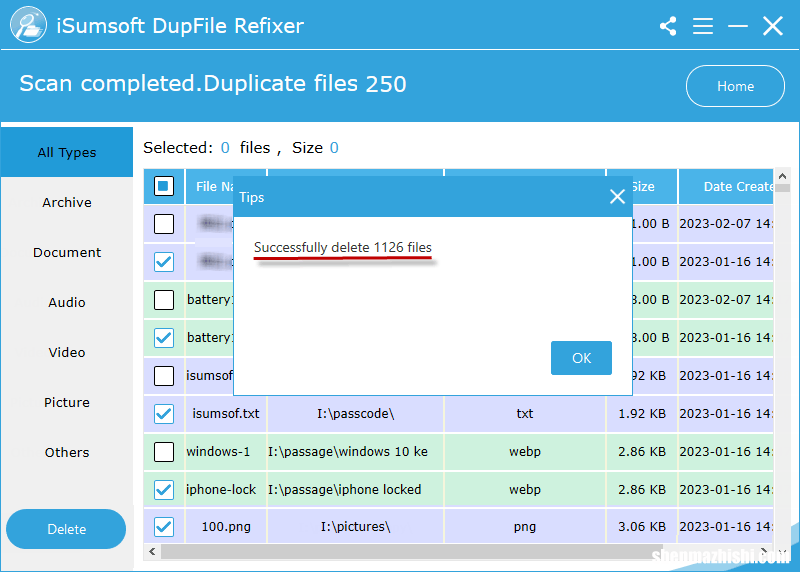Click the Home button
The width and height of the screenshot is (800, 572).
click(x=735, y=86)
